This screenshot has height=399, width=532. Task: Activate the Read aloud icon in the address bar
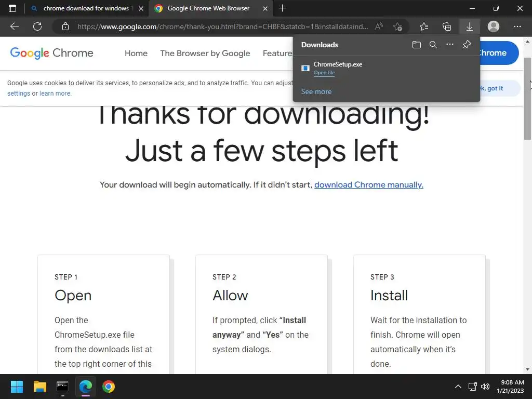pos(379,26)
